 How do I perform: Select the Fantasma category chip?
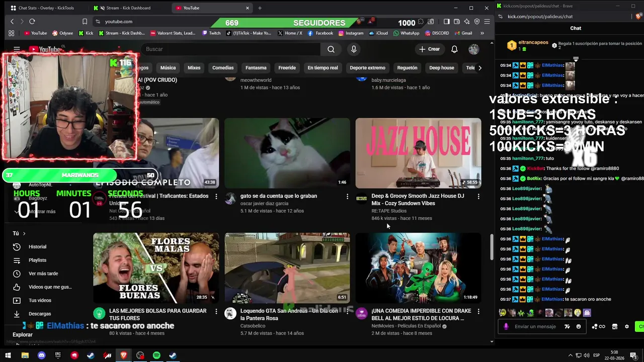256,68
